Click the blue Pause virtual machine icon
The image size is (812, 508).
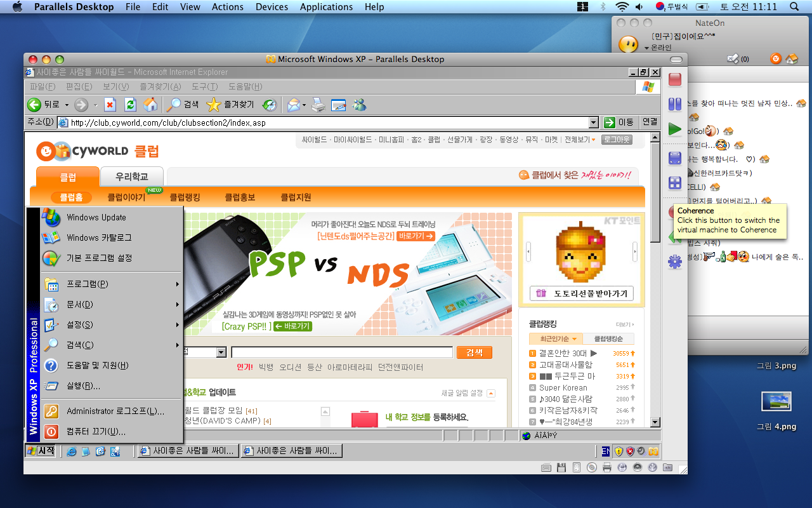coord(675,105)
